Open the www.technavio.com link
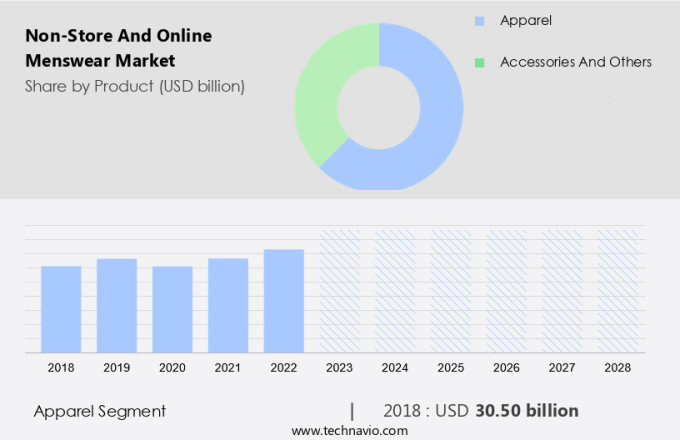 tap(350, 430)
